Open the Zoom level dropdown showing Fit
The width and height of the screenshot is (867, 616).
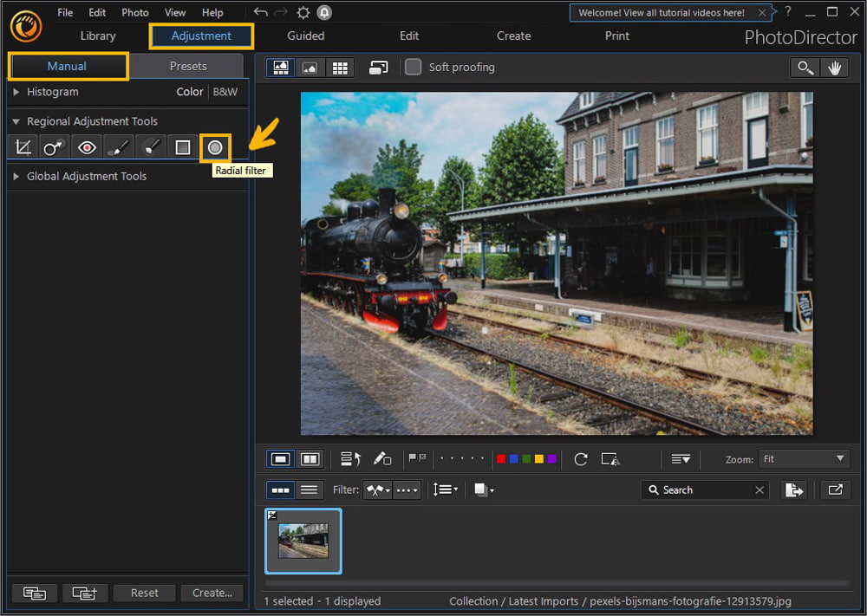(x=804, y=458)
